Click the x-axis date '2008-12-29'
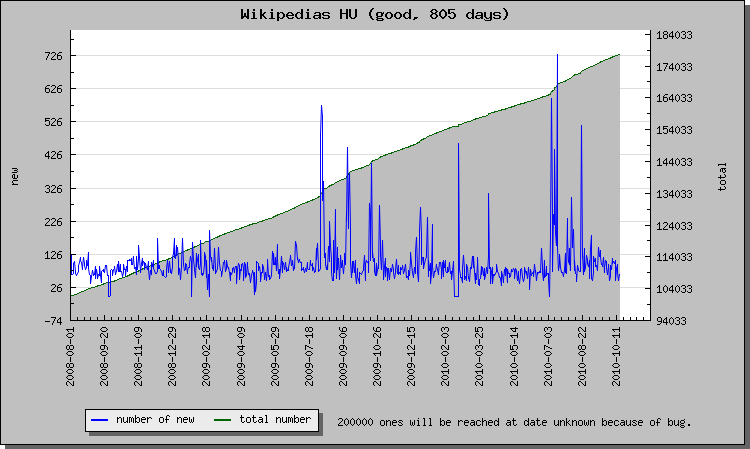This screenshot has height=449, width=750. [172, 357]
